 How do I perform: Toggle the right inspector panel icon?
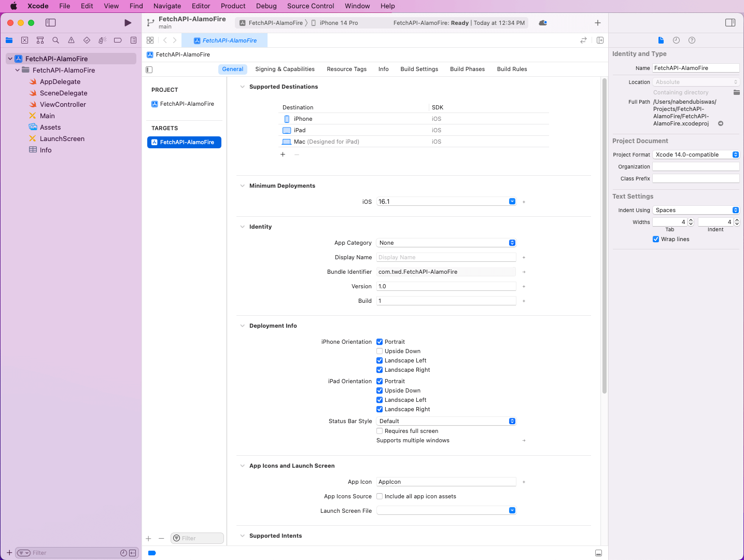tap(730, 23)
